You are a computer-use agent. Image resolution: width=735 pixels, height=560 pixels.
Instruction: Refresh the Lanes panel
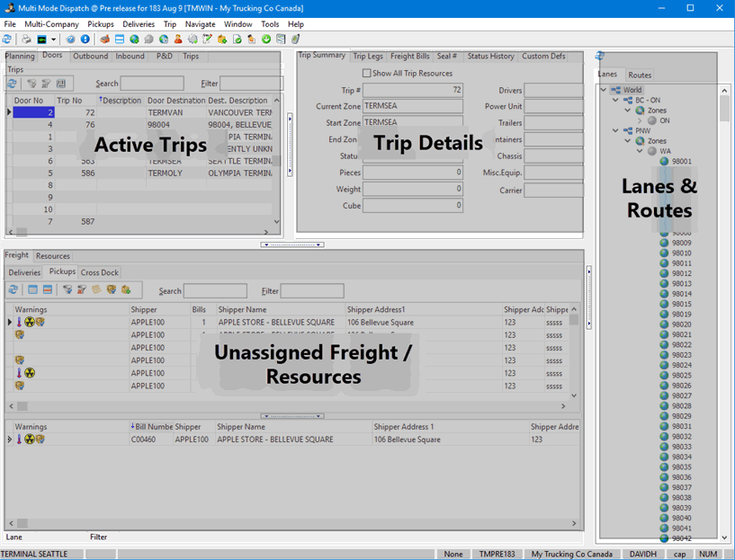tap(600, 57)
